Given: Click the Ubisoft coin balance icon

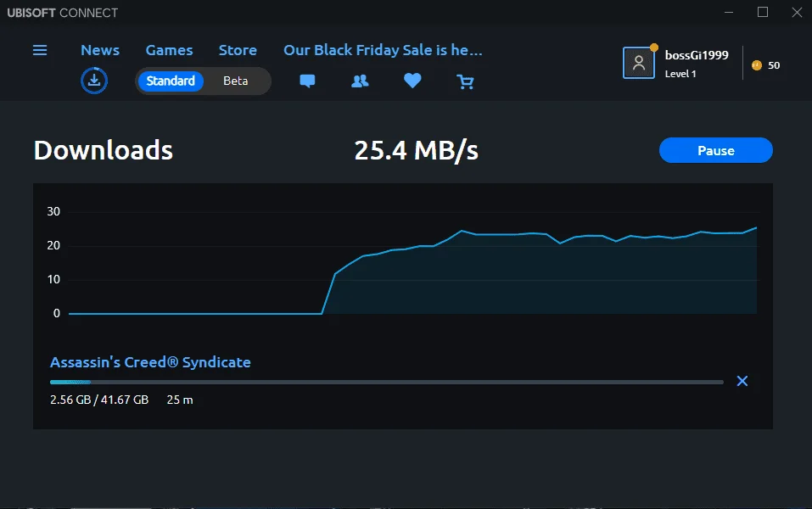Looking at the screenshot, I should coord(757,65).
